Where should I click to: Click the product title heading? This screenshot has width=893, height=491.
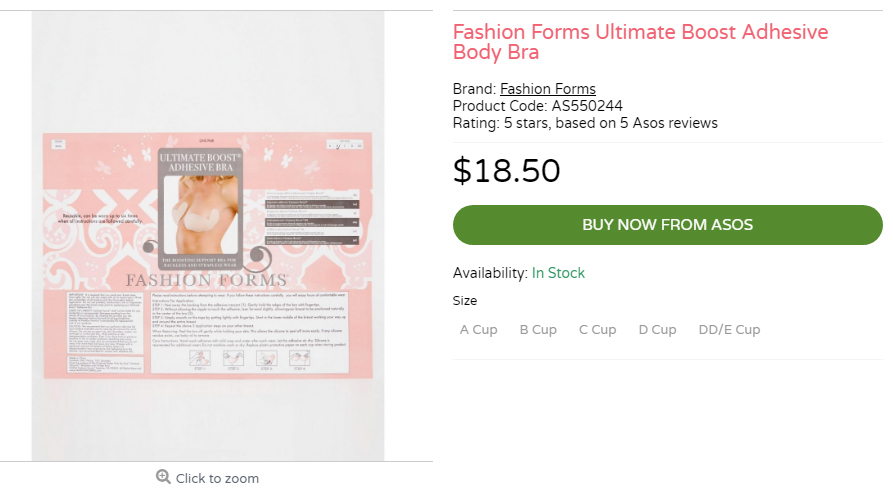point(640,42)
